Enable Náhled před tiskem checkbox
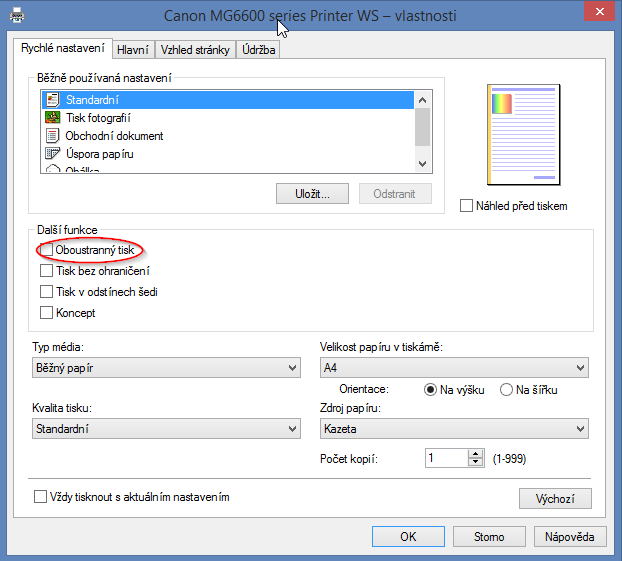The image size is (622, 561). [466, 206]
